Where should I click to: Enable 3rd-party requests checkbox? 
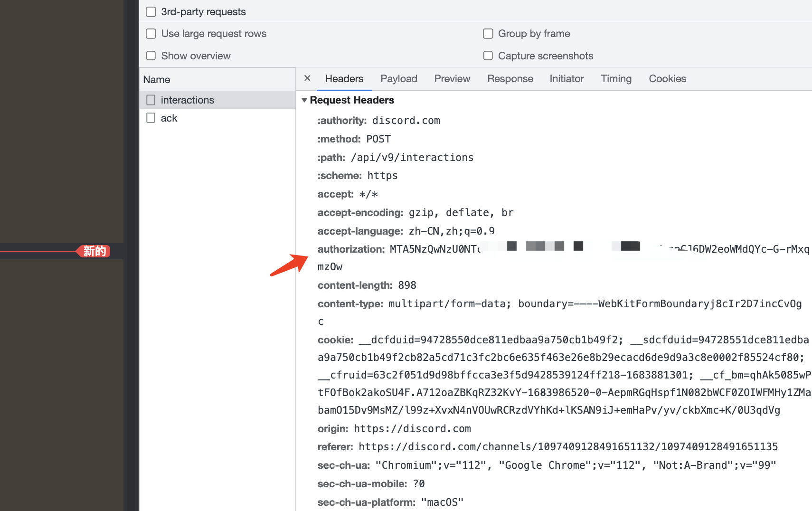(x=151, y=12)
